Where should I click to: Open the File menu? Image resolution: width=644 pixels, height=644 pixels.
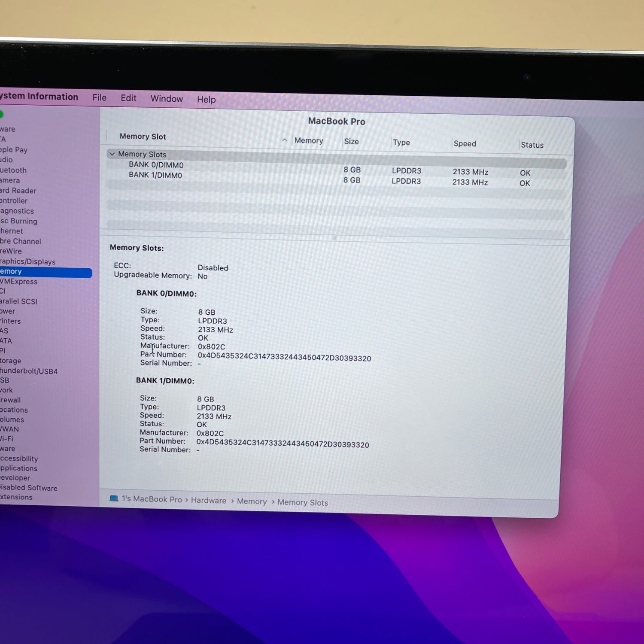(x=99, y=97)
